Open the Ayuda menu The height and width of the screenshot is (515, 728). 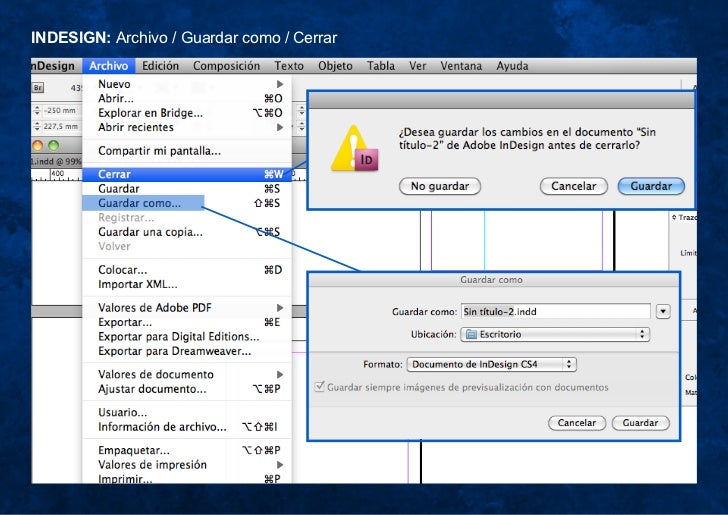(512, 65)
